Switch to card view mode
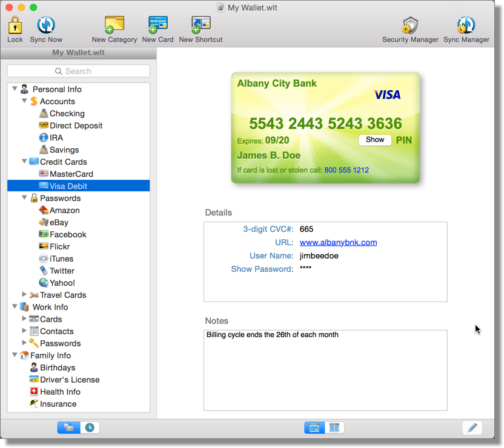Screen dimensions: 504x448 (314, 427)
